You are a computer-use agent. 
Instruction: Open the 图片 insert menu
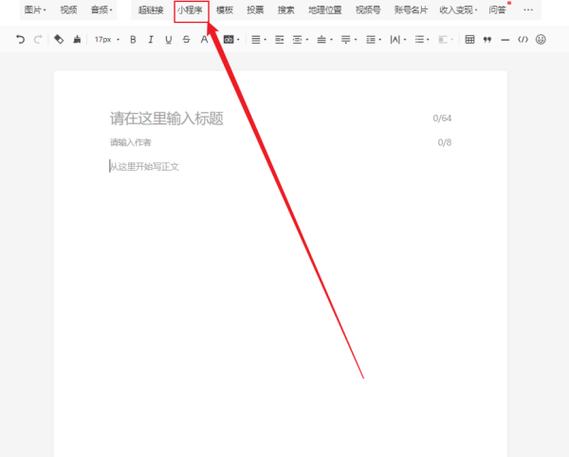35,10
